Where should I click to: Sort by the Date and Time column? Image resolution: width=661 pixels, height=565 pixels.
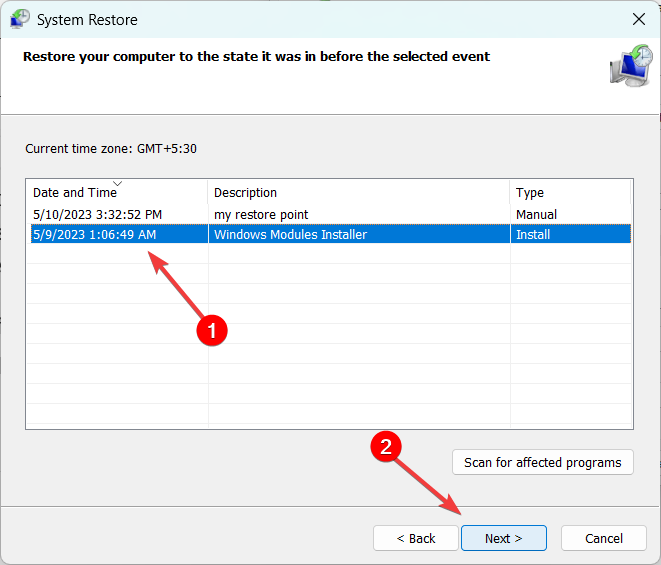coord(75,193)
